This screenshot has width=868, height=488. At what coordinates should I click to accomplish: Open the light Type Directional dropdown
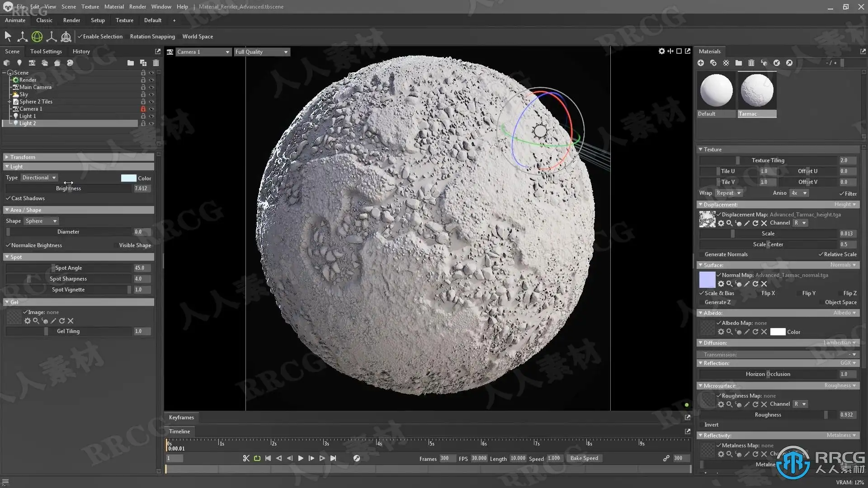pyautogui.click(x=39, y=178)
